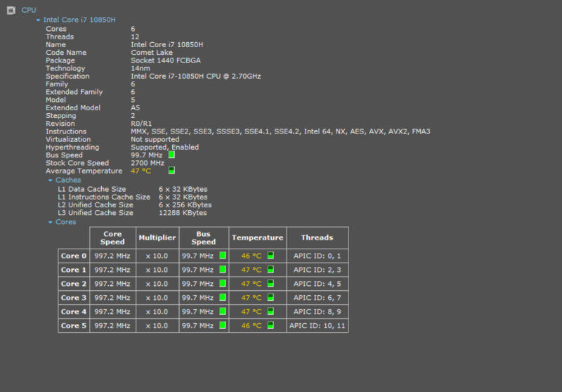Click the Core 1 row header
The image size is (562, 392).
[x=74, y=270]
